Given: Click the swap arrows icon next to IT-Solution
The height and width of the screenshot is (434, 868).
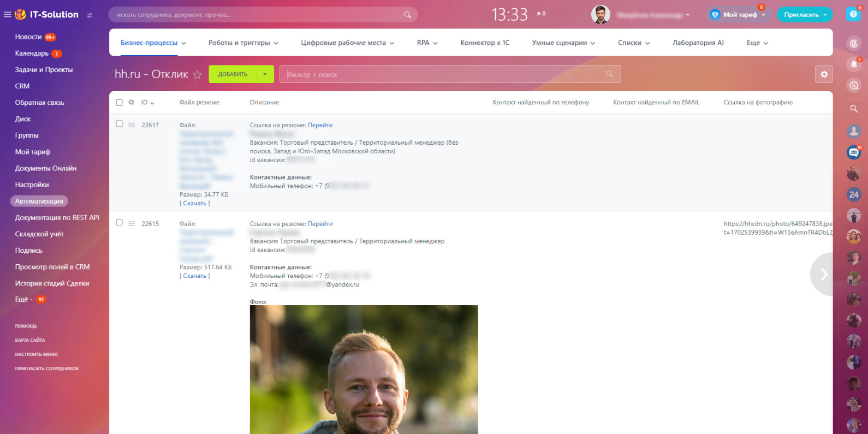Looking at the screenshot, I should (x=90, y=15).
